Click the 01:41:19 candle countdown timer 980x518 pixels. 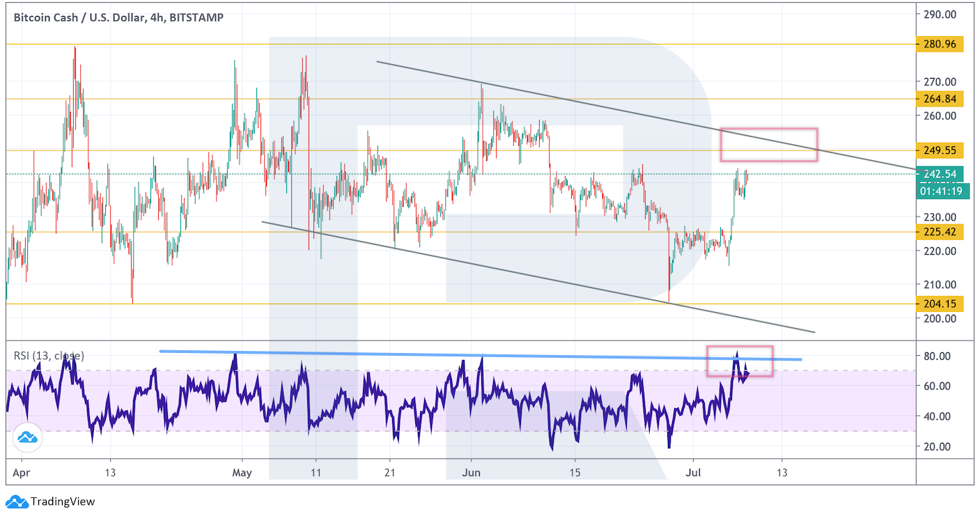click(940, 190)
